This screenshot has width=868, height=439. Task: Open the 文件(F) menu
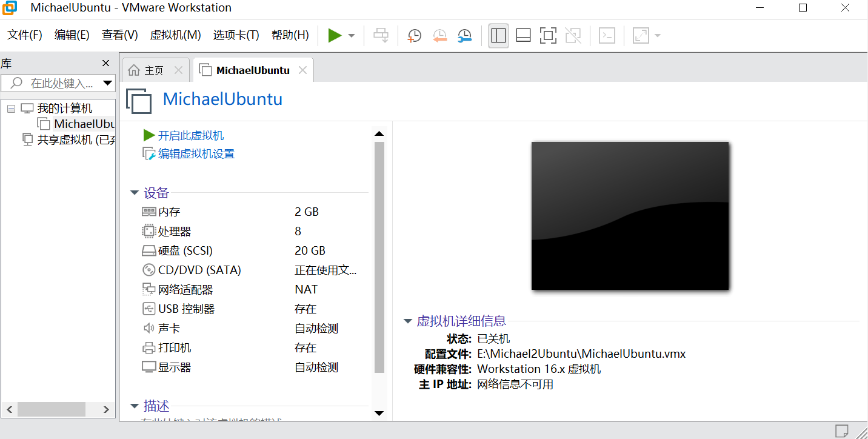(x=25, y=35)
